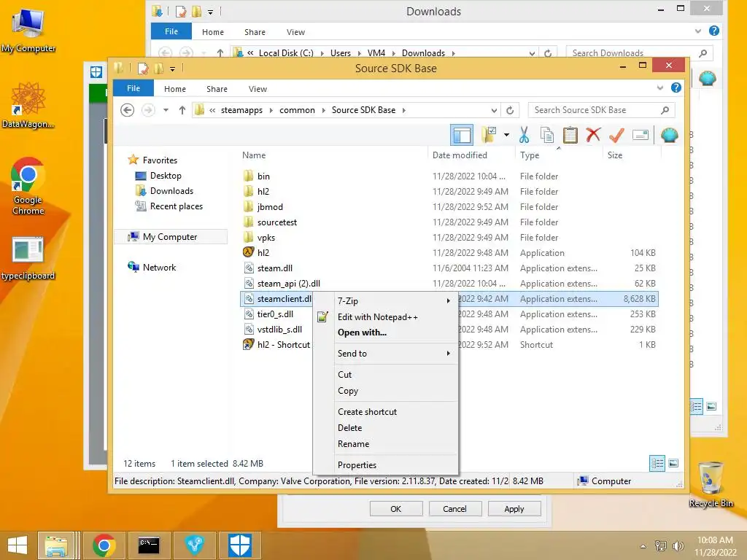The height and width of the screenshot is (560, 747).
Task: Select the steam_api (2).dll file
Action: coord(282,284)
